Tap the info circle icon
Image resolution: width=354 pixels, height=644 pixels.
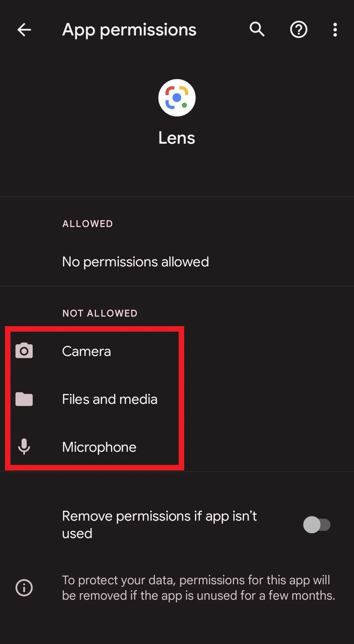click(x=24, y=588)
